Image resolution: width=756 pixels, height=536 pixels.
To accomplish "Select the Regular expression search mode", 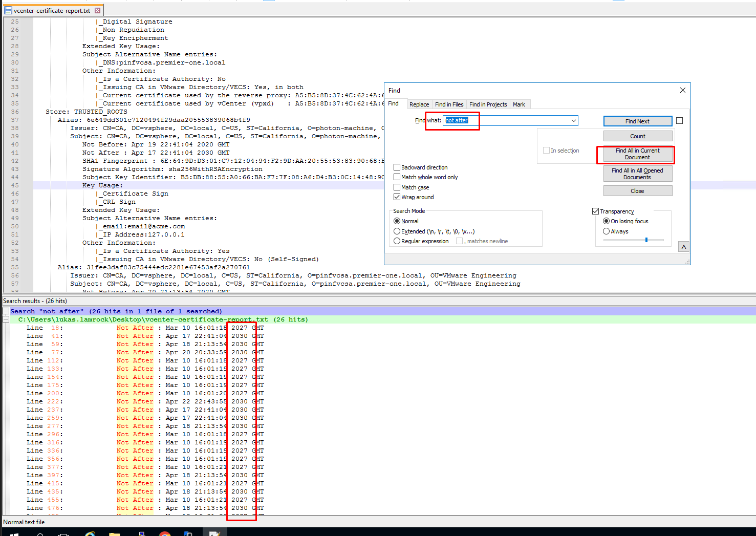I will click(397, 241).
